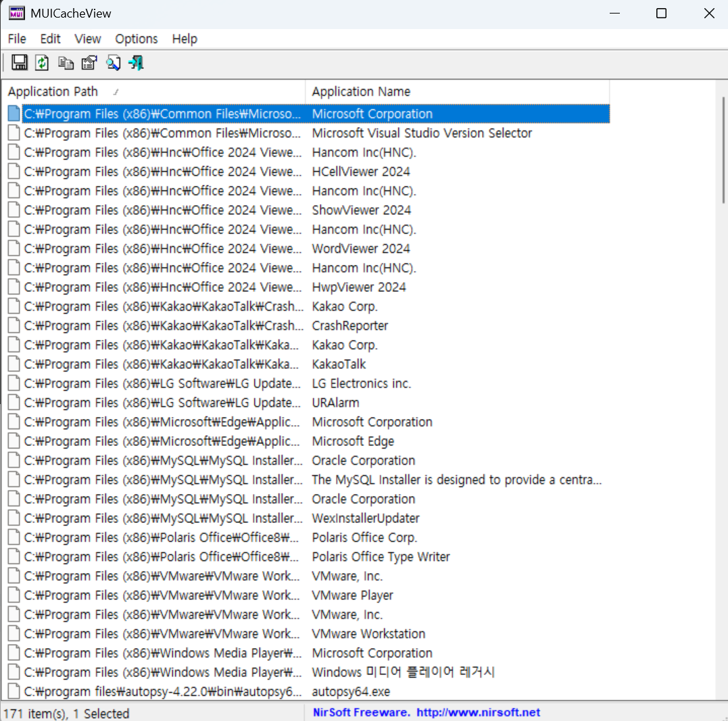Select the LG Electronics inc. entry
This screenshot has height=721, width=728.
coord(308,384)
